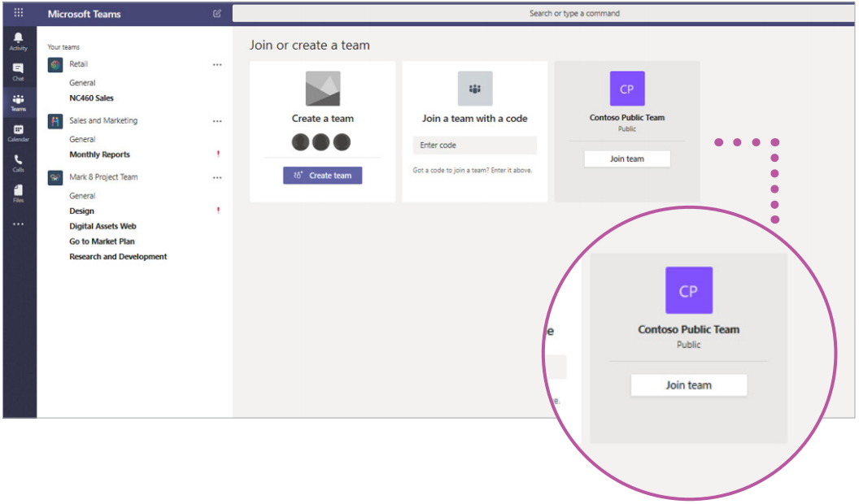This screenshot has width=859, height=504.
Task: Open more options for Sales and Marketing
Action: (217, 121)
